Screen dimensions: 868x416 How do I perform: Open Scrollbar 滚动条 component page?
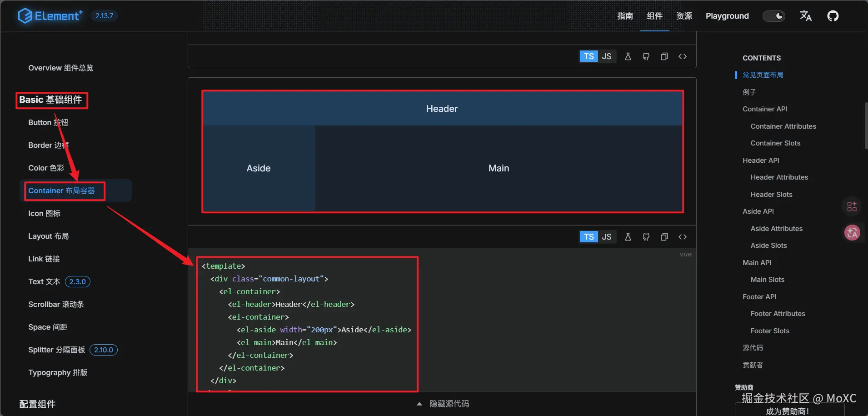[56, 304]
